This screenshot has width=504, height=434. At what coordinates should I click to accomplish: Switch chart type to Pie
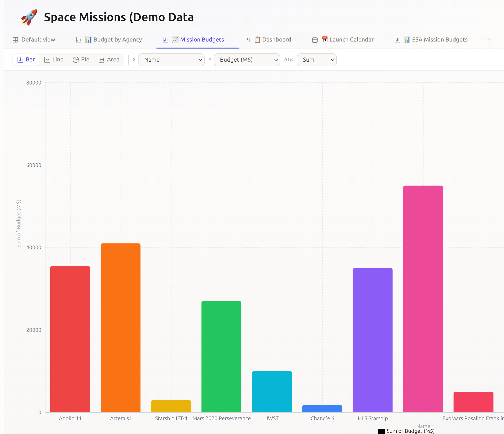[x=81, y=59]
